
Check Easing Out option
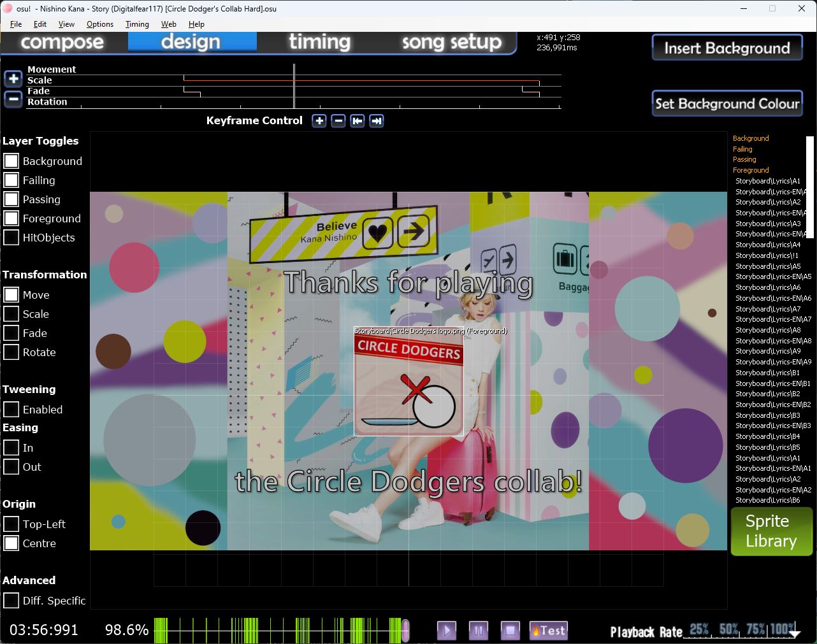11,467
